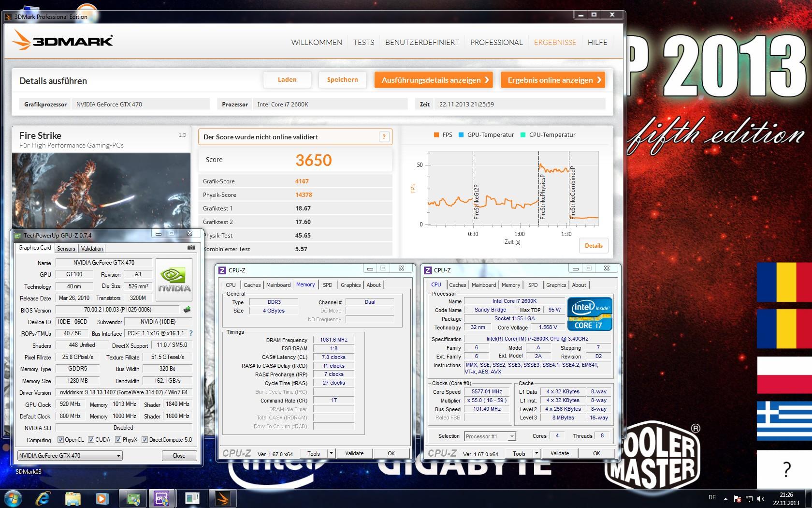Open Tools dropdown arrow in Memory CPU-Z window
This screenshot has width=812, height=508.
coord(331,453)
